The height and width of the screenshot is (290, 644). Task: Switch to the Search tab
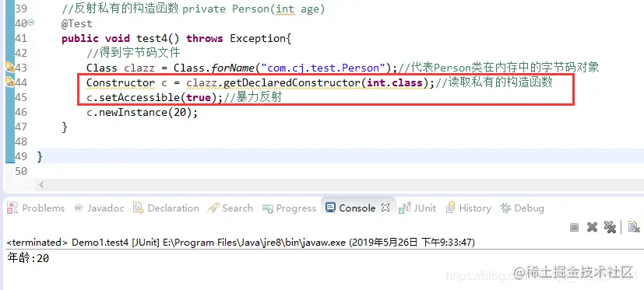coord(230,208)
